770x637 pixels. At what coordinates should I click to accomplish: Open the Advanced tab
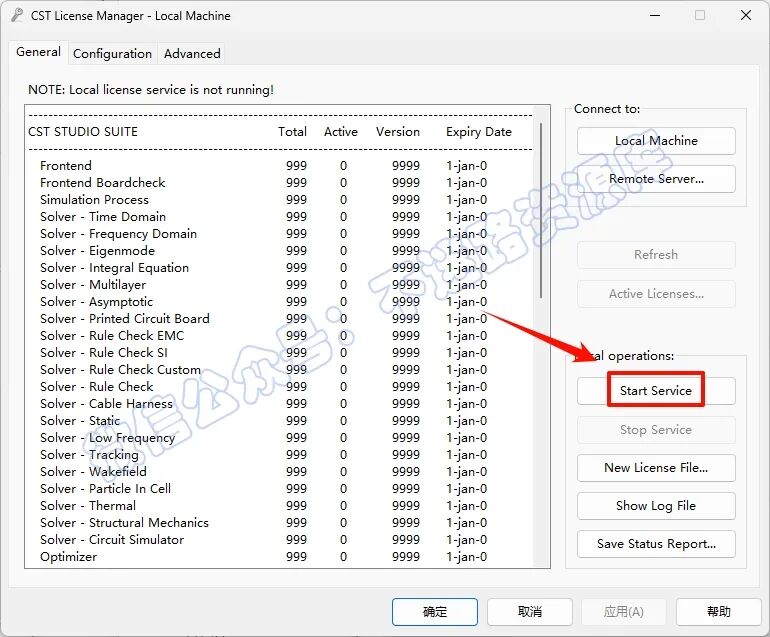(x=192, y=54)
